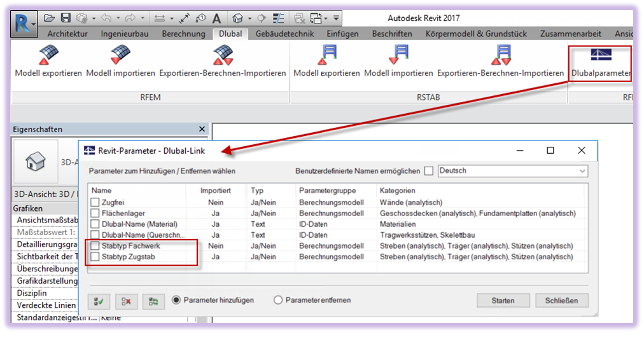
Task: Select the Text tool 'A' icon
Action: pos(217,18)
